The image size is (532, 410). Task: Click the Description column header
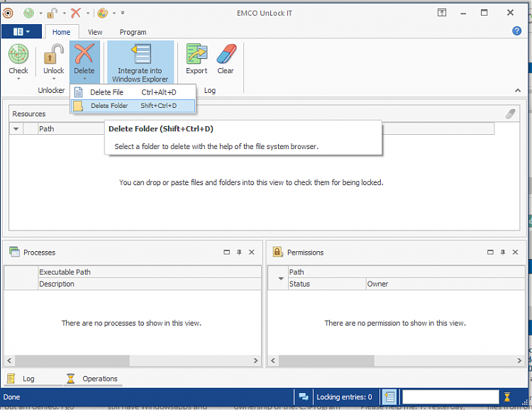(x=149, y=284)
